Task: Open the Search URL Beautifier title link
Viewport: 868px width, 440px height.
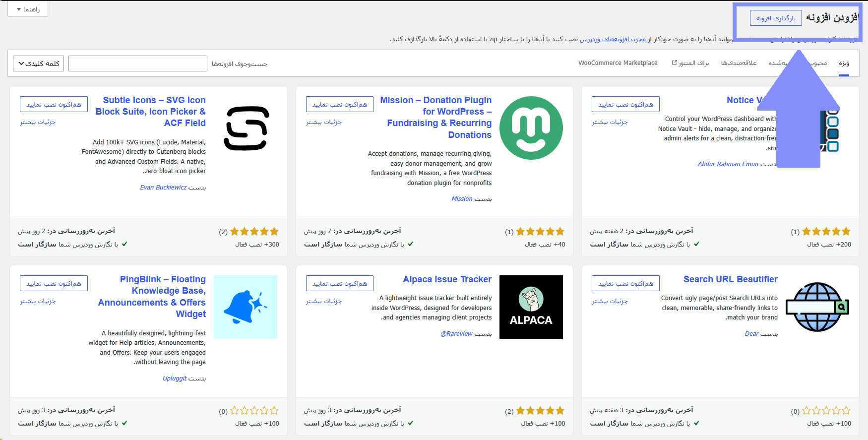Action: click(731, 279)
